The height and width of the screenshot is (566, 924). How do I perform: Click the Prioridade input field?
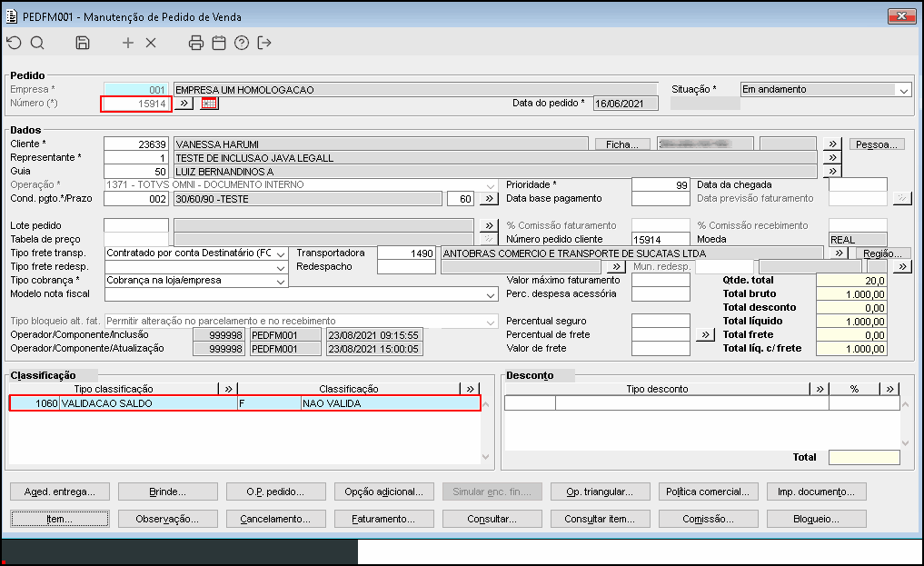tap(661, 184)
